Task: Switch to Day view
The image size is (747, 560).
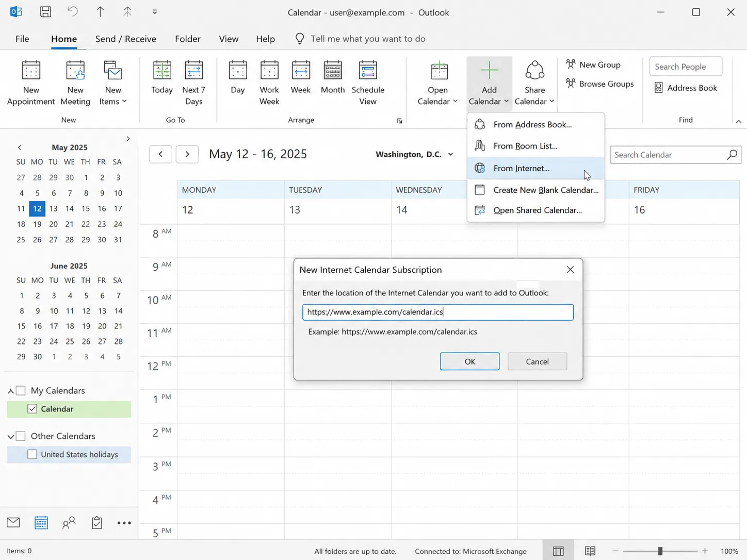Action: (238, 77)
